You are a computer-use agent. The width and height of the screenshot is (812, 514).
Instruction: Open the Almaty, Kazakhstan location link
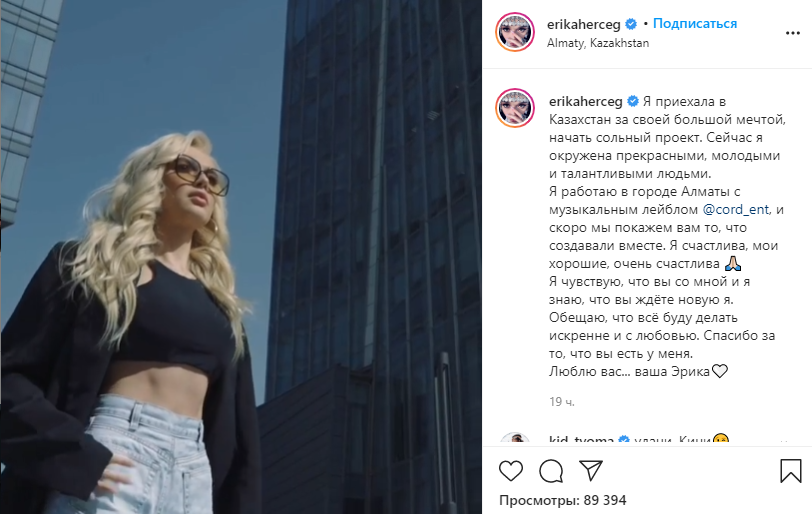pos(598,43)
